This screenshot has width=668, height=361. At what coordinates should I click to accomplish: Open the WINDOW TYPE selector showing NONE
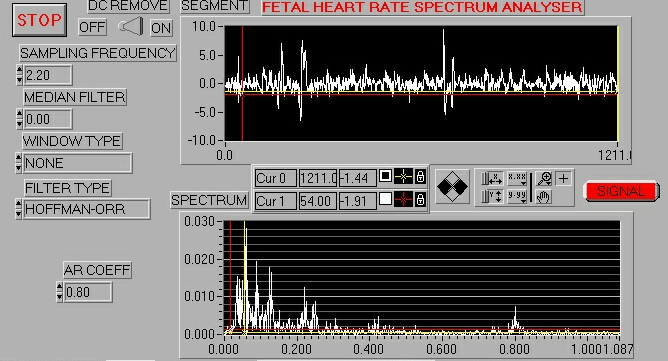77,163
